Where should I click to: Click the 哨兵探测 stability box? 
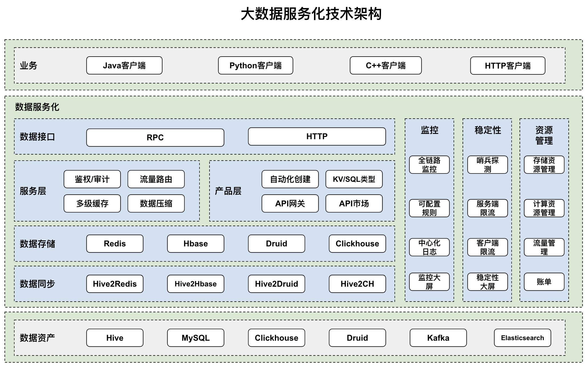[488, 165]
